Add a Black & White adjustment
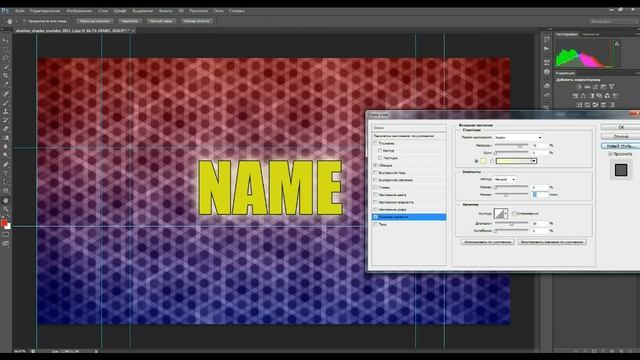This screenshot has height=360, width=640. point(591,96)
